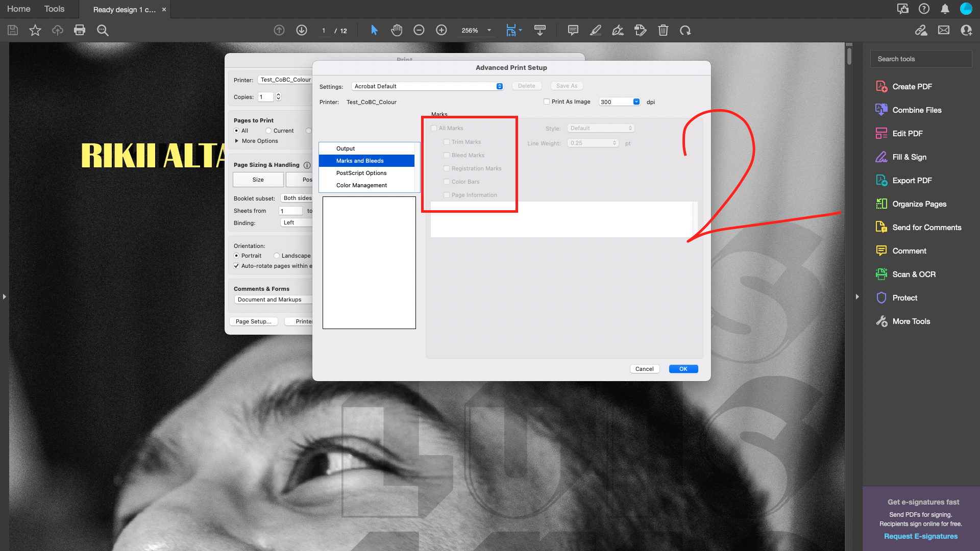980x551 pixels.
Task: Expand More Options disclosure triangle
Action: click(237, 141)
